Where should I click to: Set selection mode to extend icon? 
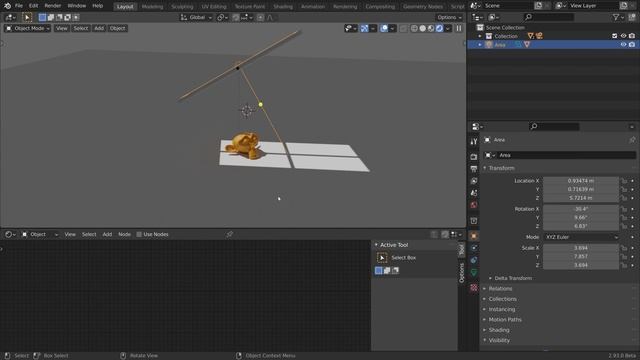(51, 18)
